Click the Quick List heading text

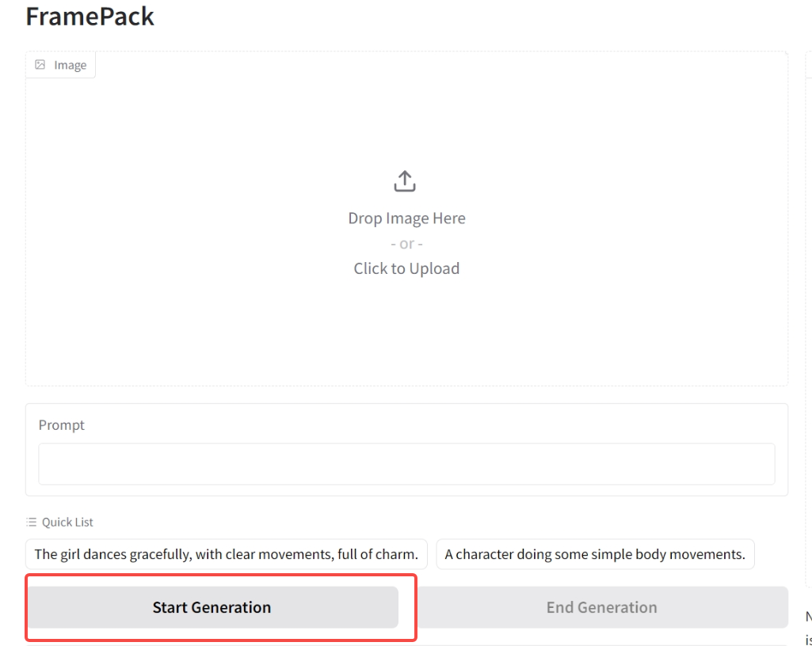click(x=67, y=522)
